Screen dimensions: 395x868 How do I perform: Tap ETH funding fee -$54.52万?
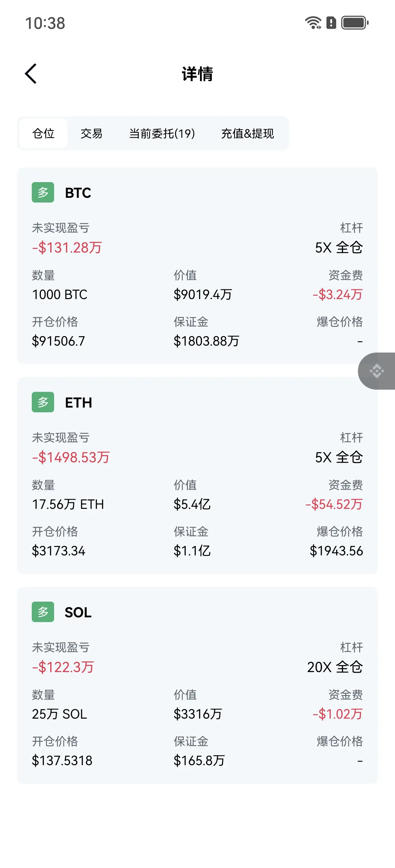click(x=334, y=504)
